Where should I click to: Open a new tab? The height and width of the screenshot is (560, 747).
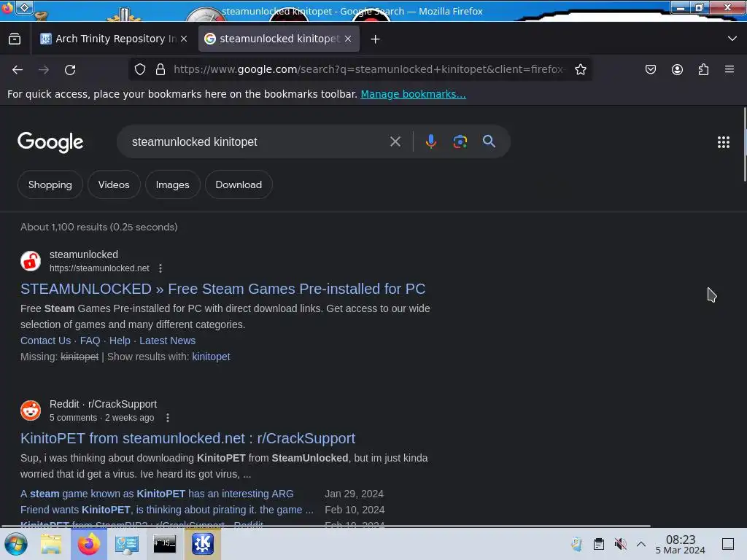(376, 39)
